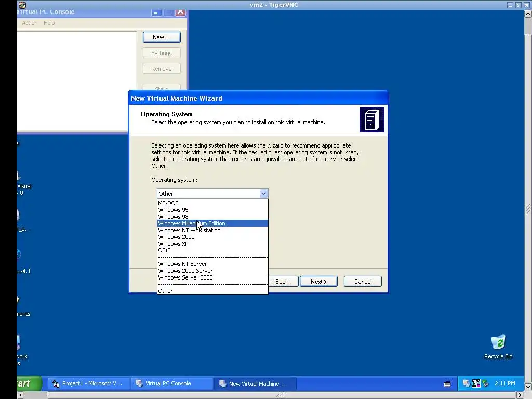The width and height of the screenshot is (532, 399).
Task: Click the server tower wizard icon
Action: pos(372,120)
